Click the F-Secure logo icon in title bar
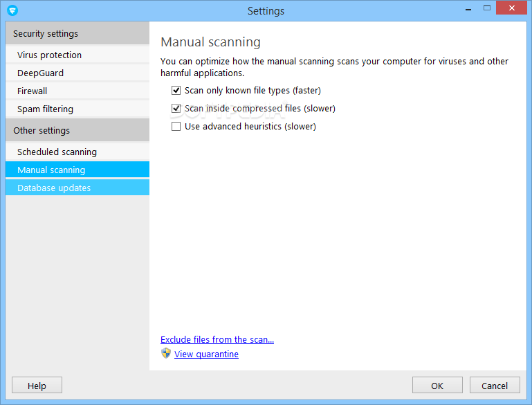 coord(12,10)
